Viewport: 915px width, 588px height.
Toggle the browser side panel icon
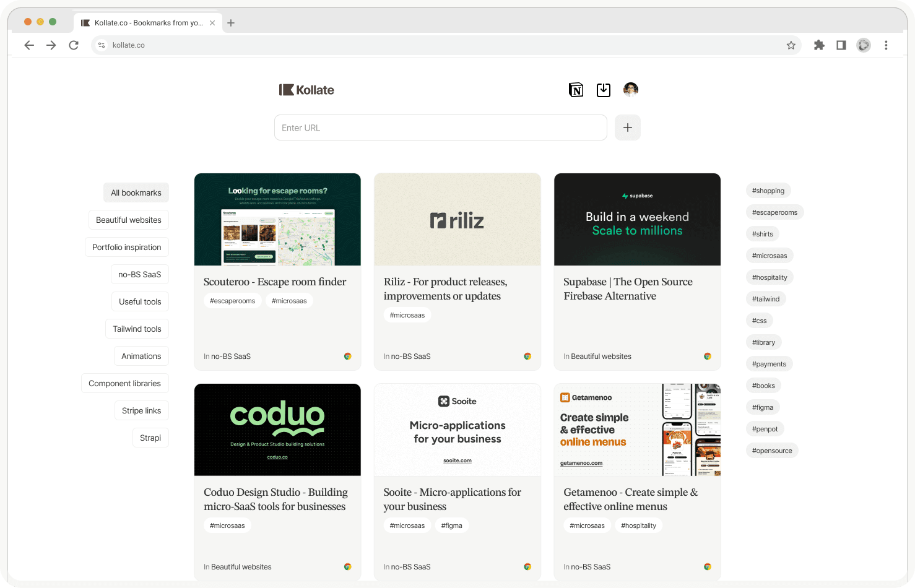click(841, 45)
